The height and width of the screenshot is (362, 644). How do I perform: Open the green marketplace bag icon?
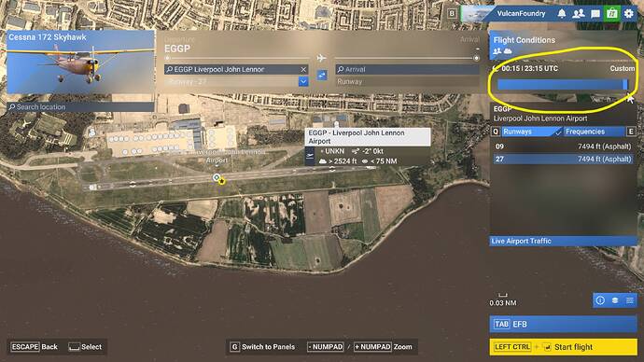point(611,13)
